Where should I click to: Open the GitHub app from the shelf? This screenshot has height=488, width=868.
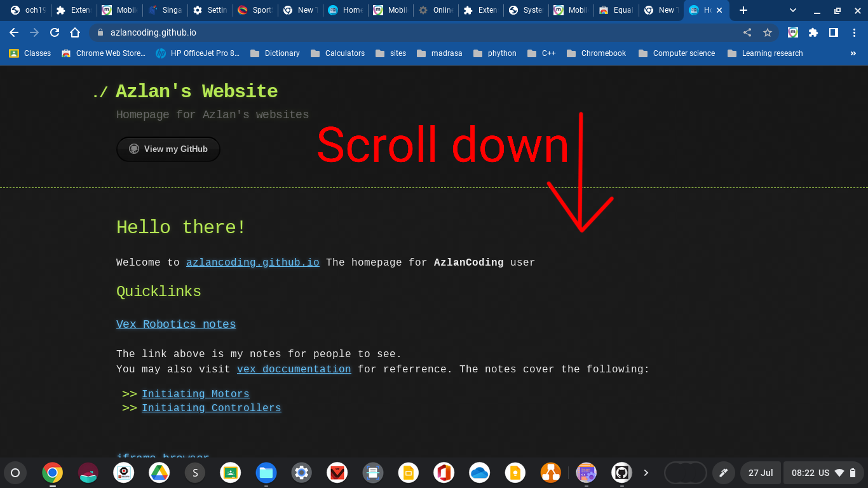point(621,473)
